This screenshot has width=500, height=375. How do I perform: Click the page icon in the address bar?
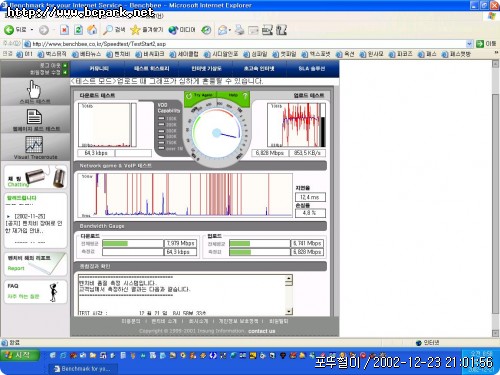pos(28,44)
